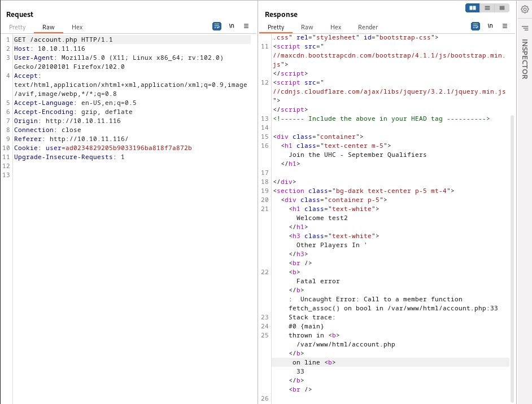Open Request pane hamburger menu
This screenshot has height=404, width=532.
coord(246,26)
